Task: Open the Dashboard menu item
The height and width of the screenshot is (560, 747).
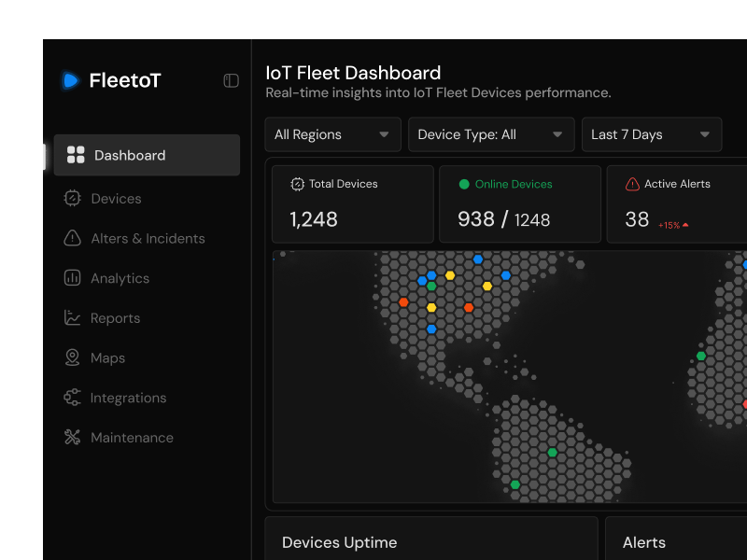Action: [147, 155]
